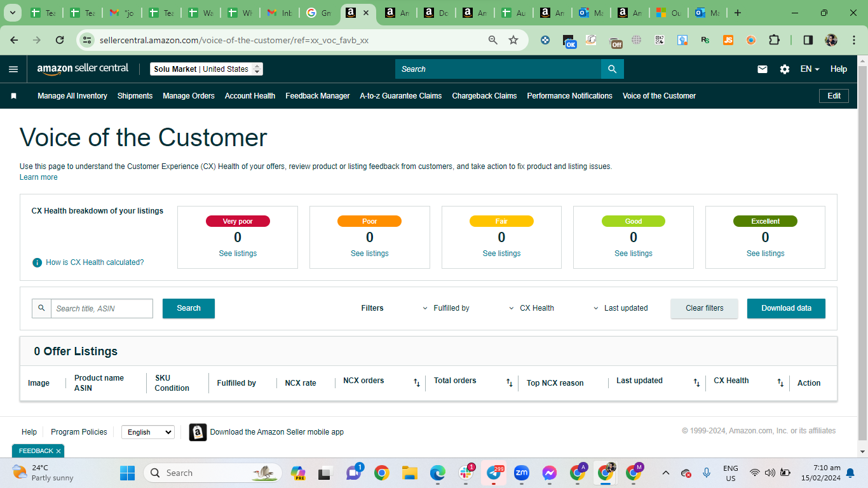Go to Shipments in the nav bar
868x488 pixels.
pyautogui.click(x=135, y=96)
